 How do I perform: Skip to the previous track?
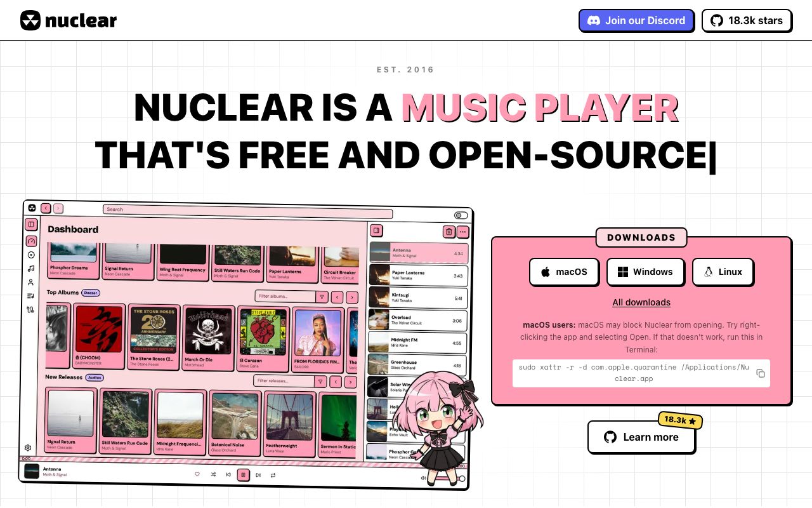(x=228, y=475)
